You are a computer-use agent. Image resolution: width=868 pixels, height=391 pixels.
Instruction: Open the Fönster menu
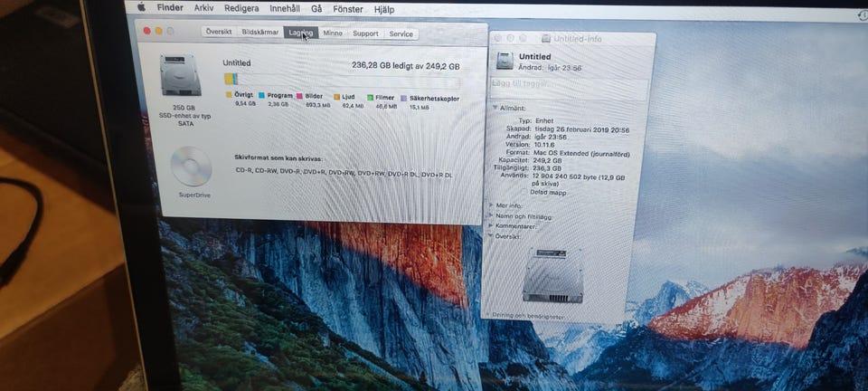[348, 9]
